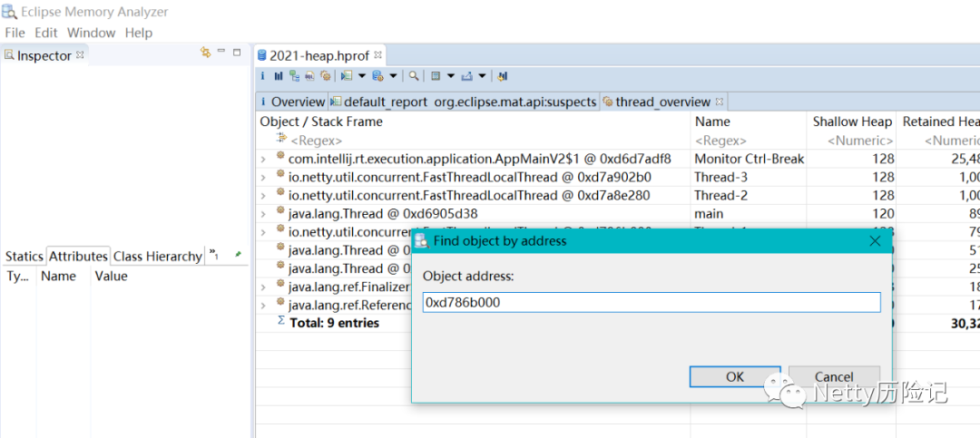The image size is (980, 438).
Task: Open dropdown next to expert system reports
Action: pos(362,75)
